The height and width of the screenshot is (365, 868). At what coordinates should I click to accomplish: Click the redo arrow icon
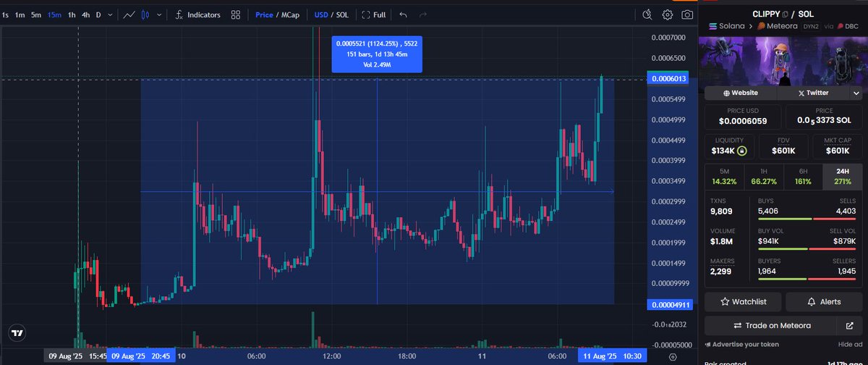423,14
